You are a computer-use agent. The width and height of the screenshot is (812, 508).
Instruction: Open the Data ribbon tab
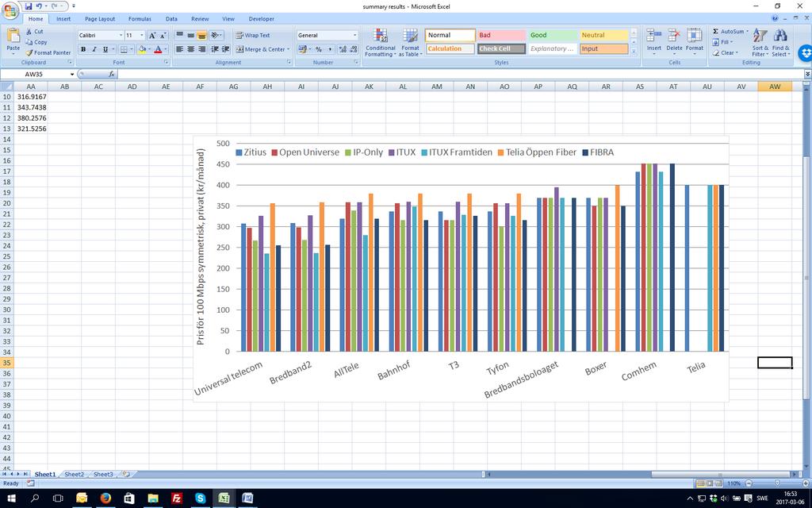coord(171,19)
